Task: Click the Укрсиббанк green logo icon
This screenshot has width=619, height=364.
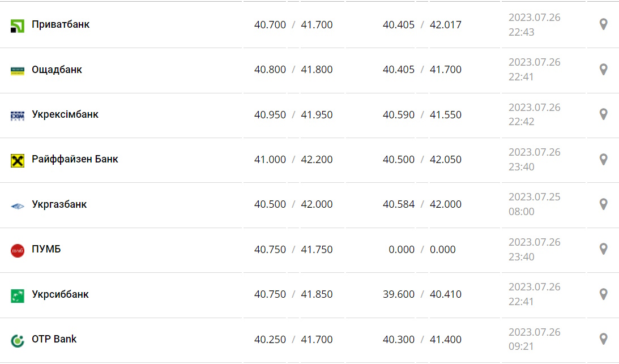Action: point(18,296)
